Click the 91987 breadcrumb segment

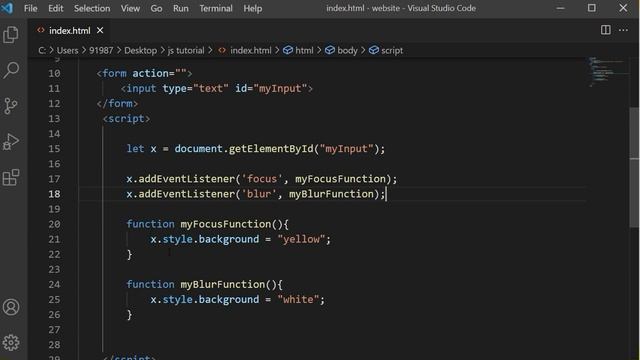(x=101, y=50)
